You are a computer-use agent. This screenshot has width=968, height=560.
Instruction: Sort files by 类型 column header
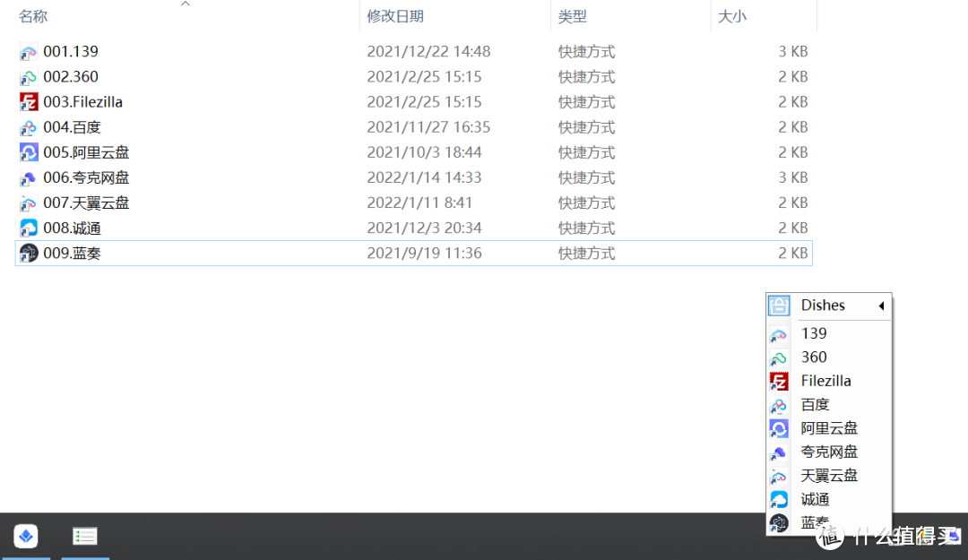[572, 17]
